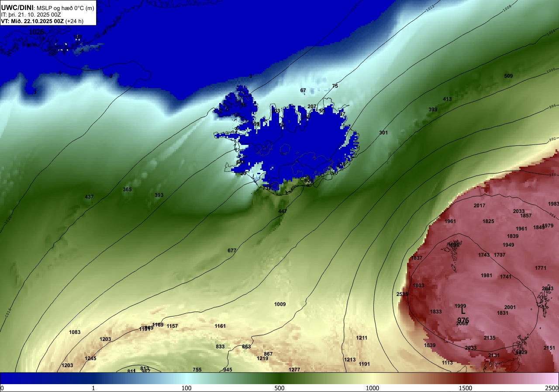Click the 1999 value above the low center
Screen dimensions: 559x392
pyautogui.click(x=460, y=306)
